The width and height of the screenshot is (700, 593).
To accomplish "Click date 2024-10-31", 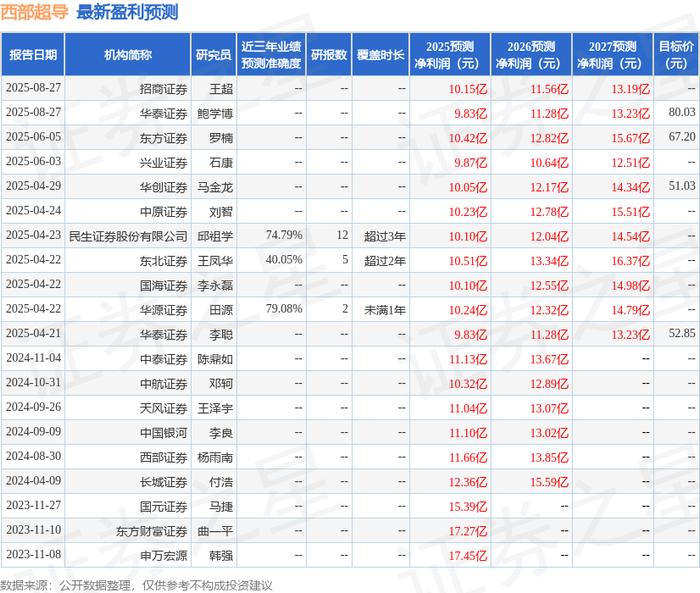I will coord(33,382).
